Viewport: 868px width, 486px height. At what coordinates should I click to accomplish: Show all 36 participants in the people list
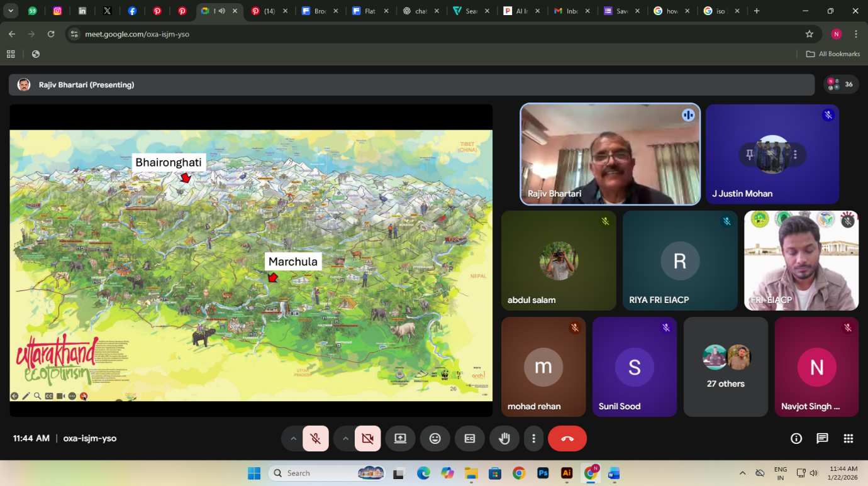(841, 84)
